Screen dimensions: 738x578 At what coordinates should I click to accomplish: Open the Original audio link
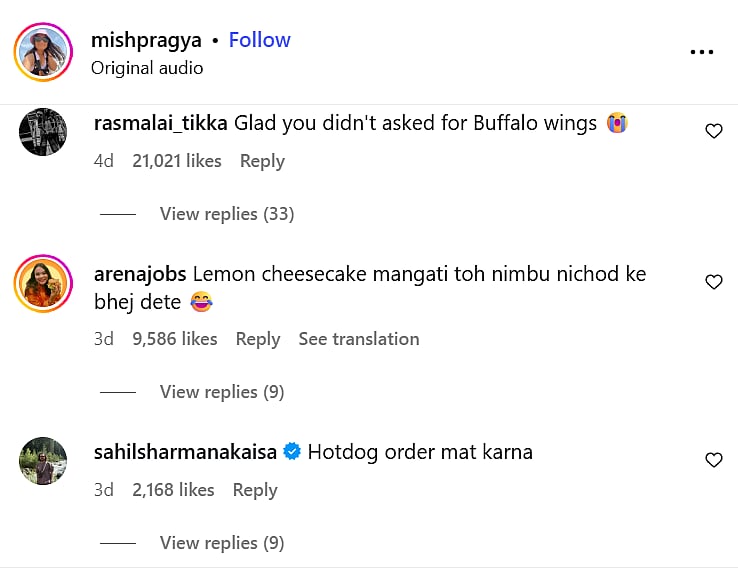tap(147, 68)
